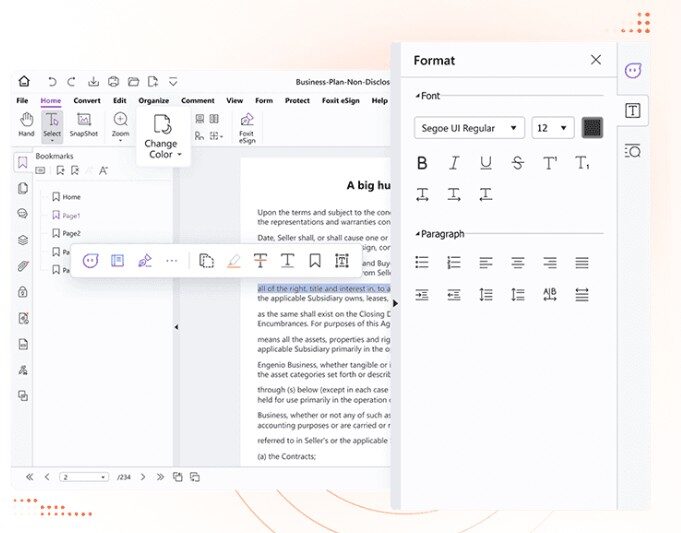The height and width of the screenshot is (533, 681).
Task: Select the Hand tool
Action: [26, 124]
